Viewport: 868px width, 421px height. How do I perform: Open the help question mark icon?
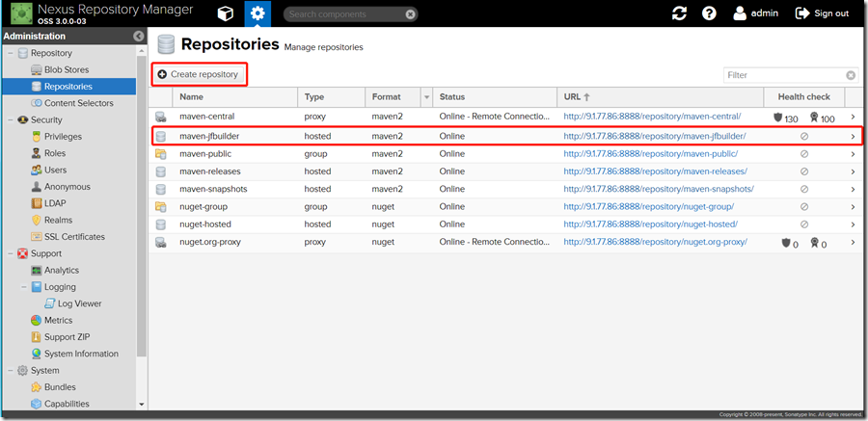pos(709,13)
